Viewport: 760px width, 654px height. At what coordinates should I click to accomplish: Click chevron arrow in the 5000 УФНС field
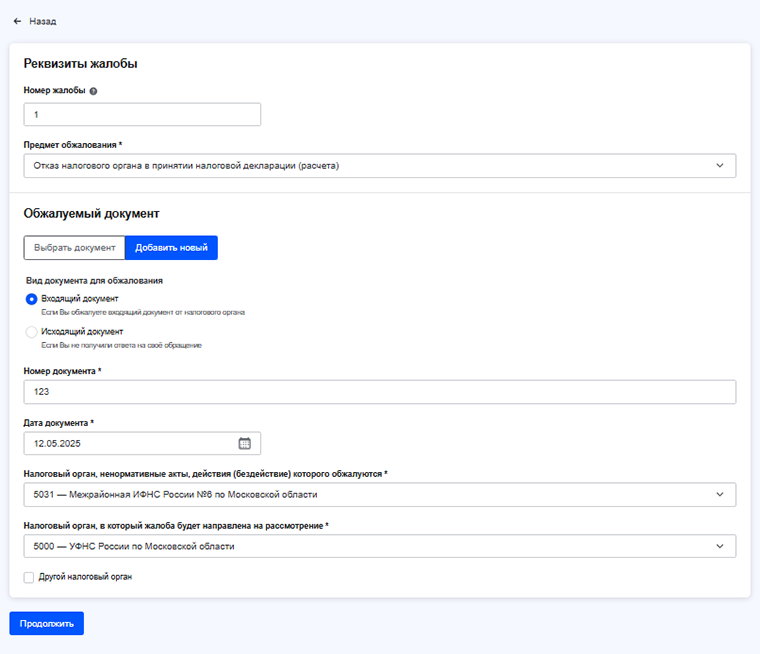pos(720,546)
